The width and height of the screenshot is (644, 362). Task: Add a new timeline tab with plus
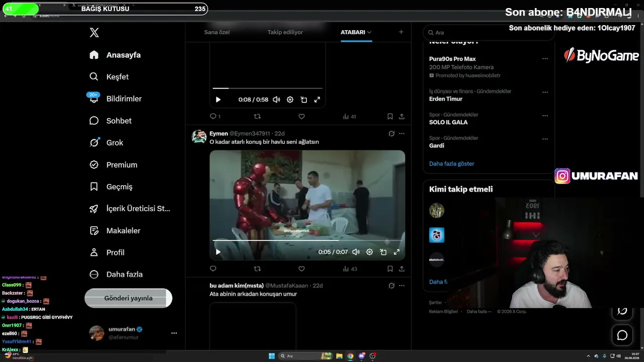(x=401, y=32)
